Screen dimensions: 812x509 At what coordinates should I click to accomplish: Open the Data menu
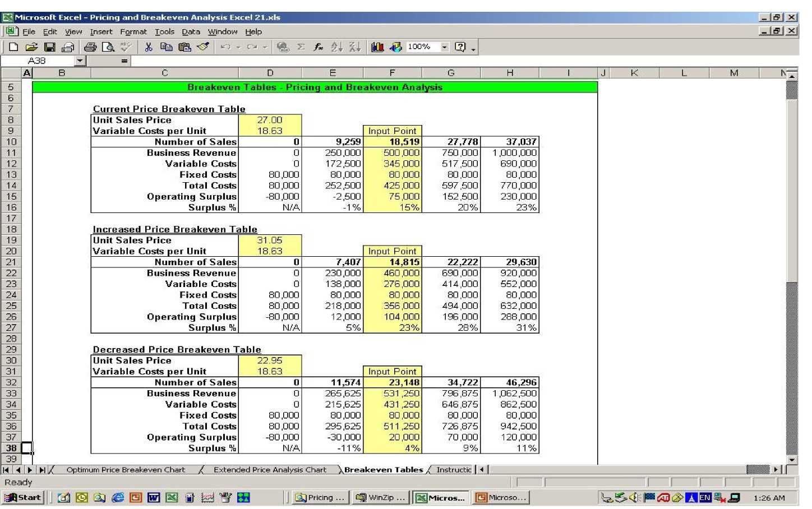coord(191,32)
